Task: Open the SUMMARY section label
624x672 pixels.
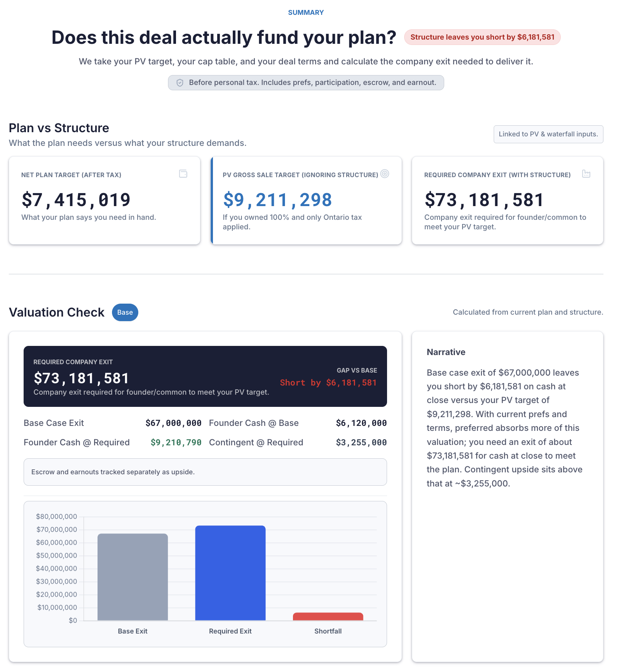Action: click(305, 12)
